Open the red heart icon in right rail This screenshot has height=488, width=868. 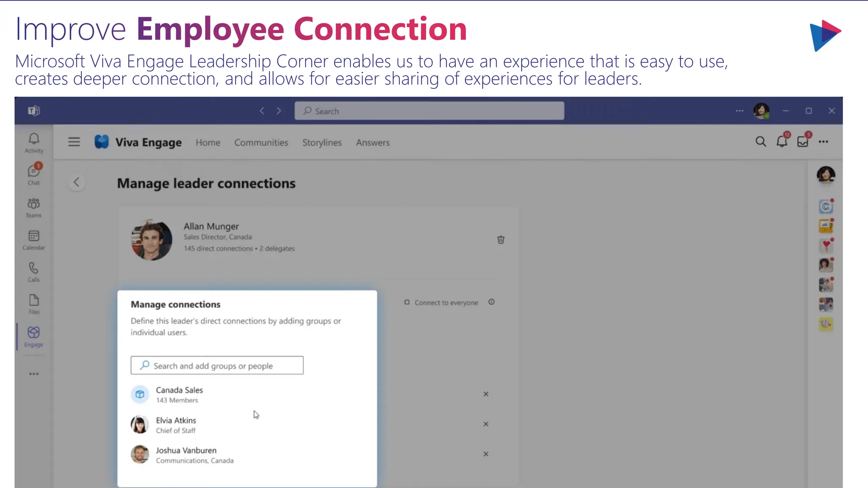(826, 245)
